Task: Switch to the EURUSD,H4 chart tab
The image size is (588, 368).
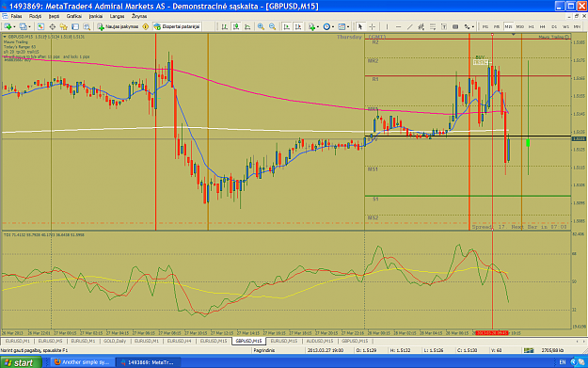Action: pyautogui.click(x=180, y=341)
